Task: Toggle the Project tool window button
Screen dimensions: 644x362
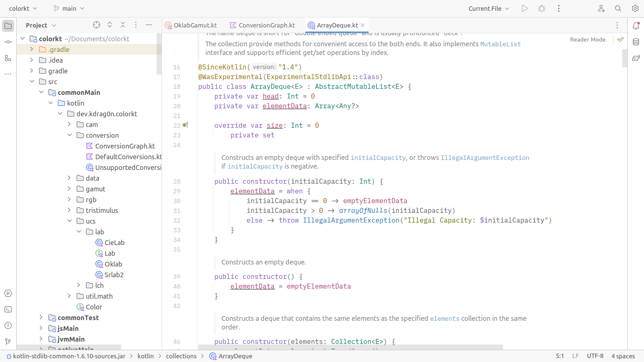Action: coord(8,26)
